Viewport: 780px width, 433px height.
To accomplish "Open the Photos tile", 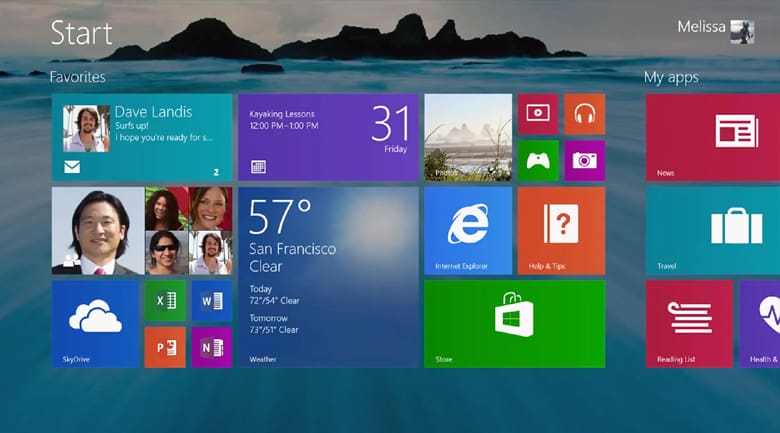I will 468,137.
